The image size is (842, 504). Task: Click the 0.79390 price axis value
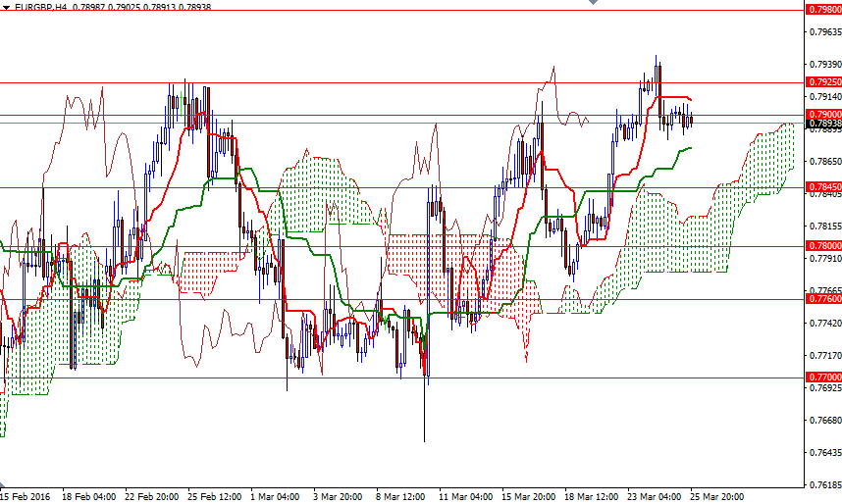click(825, 65)
